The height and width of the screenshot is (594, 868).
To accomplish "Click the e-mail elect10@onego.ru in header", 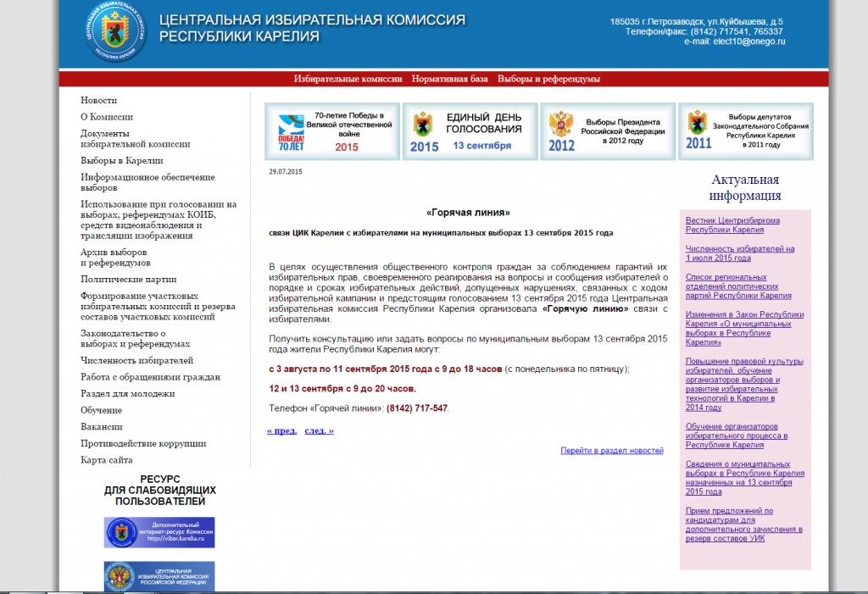I will coord(749,41).
